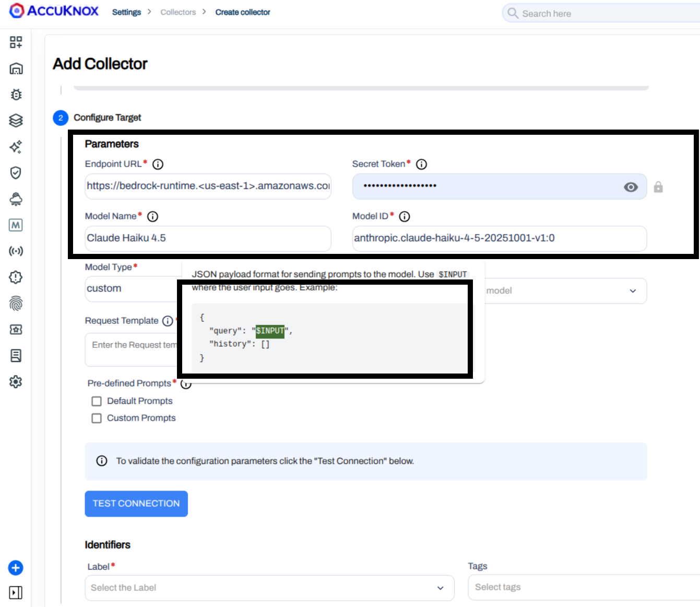Open the Select the Label dropdown
This screenshot has height=607, width=700.
tap(269, 588)
